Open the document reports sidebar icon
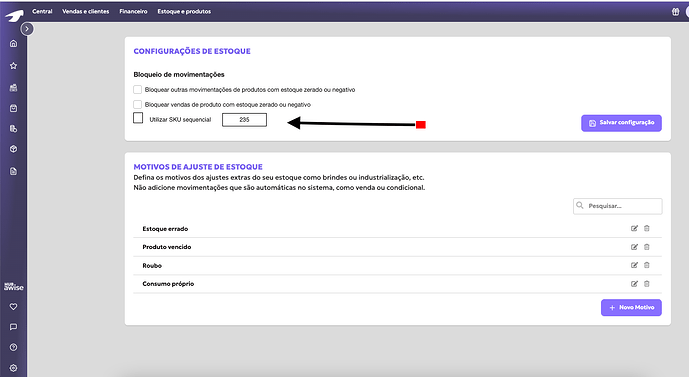The height and width of the screenshot is (377, 689). pyautogui.click(x=14, y=171)
